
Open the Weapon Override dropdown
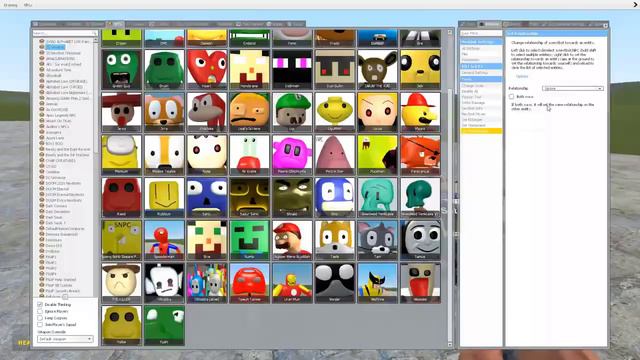(65, 339)
